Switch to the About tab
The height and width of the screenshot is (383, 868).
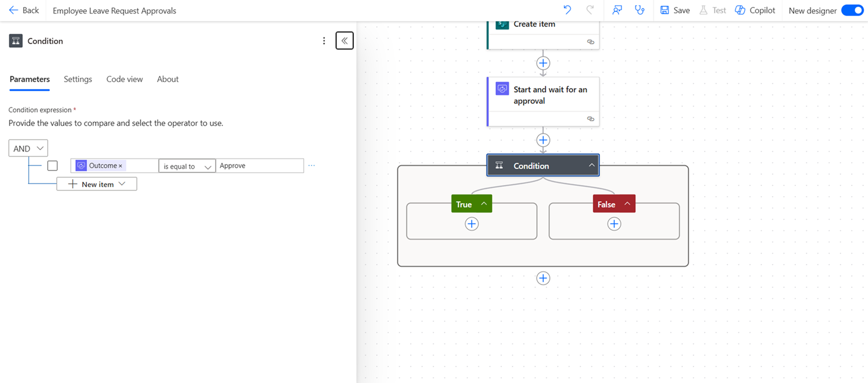tap(168, 79)
